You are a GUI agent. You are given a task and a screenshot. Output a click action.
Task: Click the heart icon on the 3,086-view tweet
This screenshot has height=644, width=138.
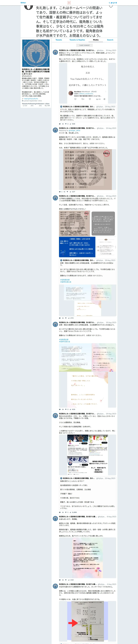[66, 512]
